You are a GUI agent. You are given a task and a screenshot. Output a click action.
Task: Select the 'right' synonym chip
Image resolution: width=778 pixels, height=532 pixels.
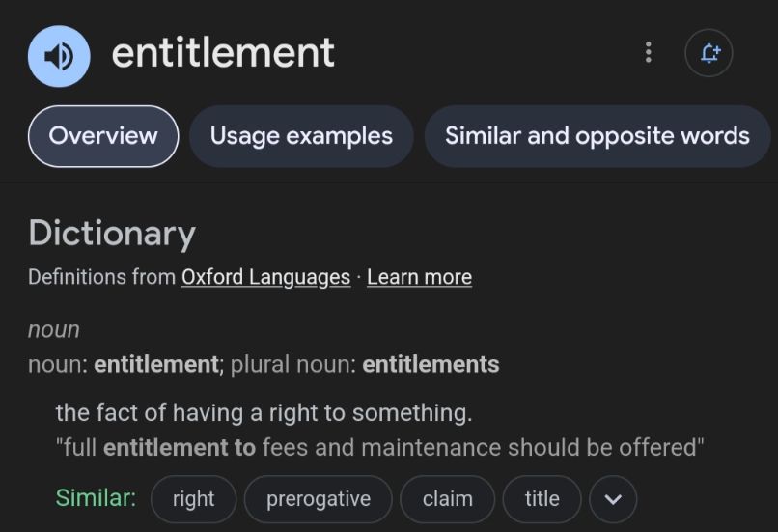coord(193,499)
